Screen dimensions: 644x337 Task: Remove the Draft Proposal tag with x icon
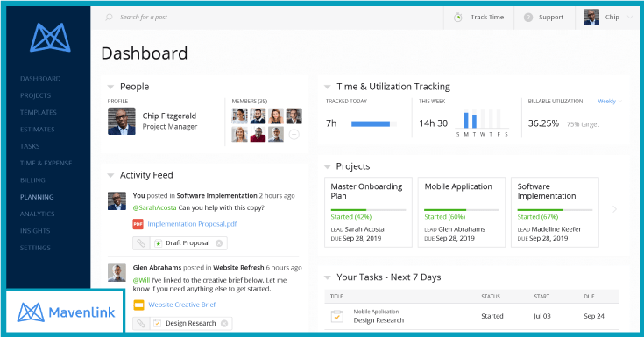[219, 243]
